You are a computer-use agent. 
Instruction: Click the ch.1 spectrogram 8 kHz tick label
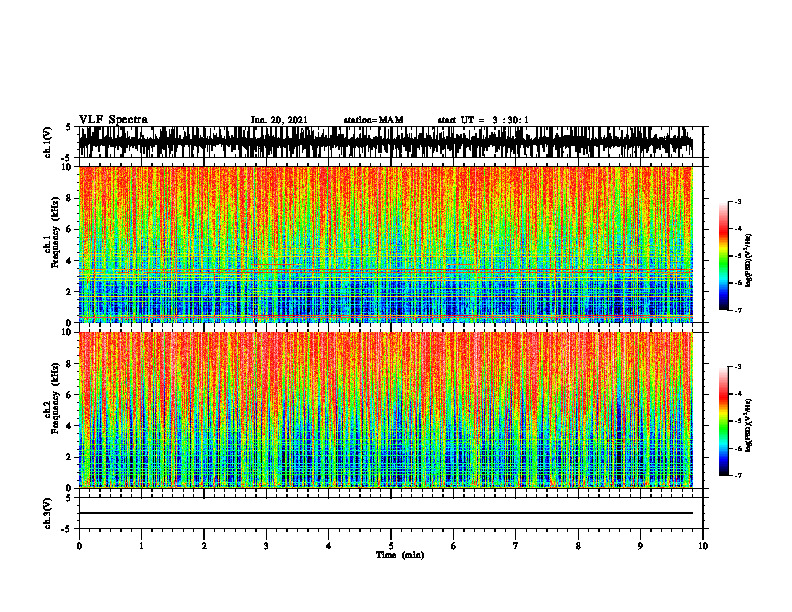(69, 198)
